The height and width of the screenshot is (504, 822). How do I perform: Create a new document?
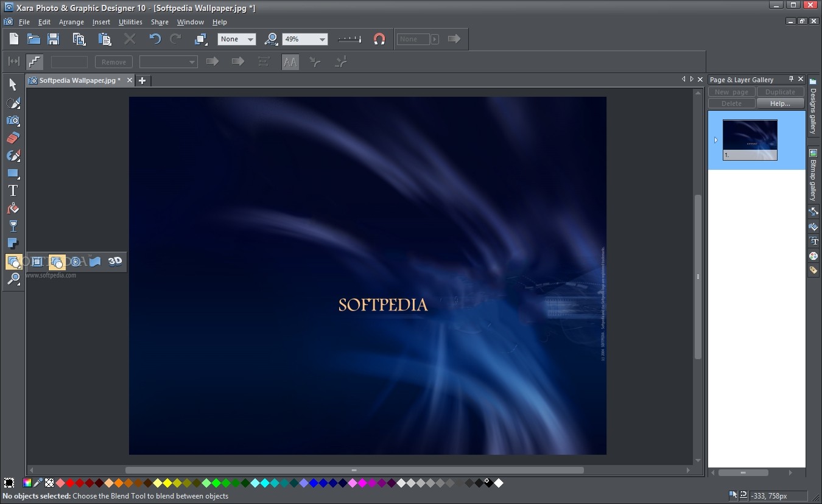point(13,39)
